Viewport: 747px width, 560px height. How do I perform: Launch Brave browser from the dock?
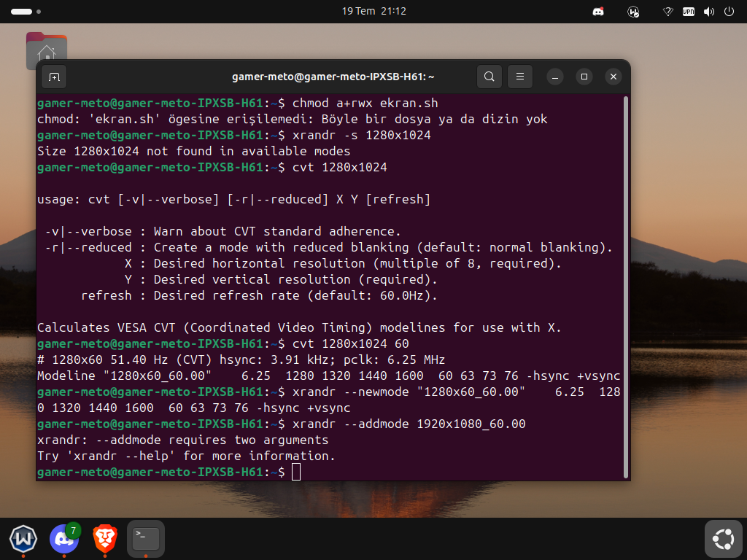coord(105,539)
